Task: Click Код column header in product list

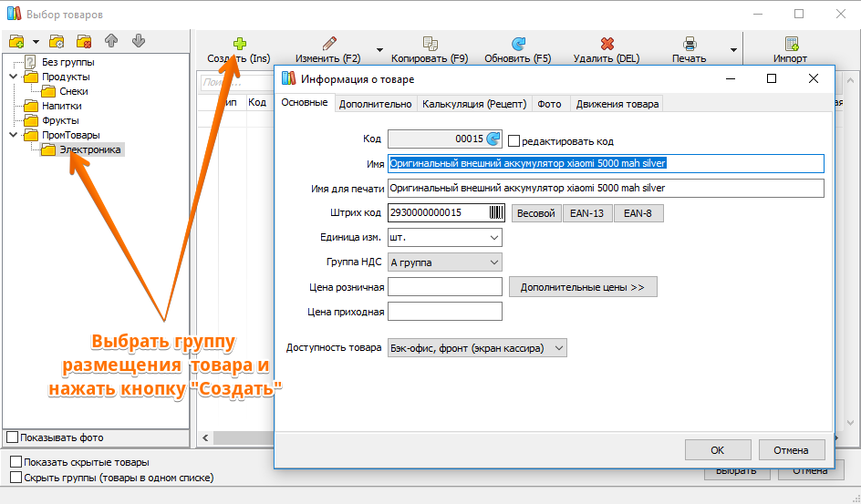Action: (x=257, y=102)
